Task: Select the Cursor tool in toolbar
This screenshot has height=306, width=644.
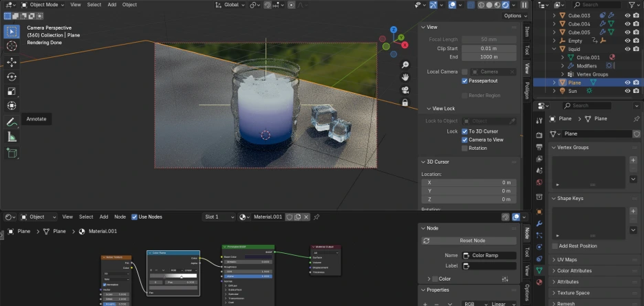Action: [12, 46]
